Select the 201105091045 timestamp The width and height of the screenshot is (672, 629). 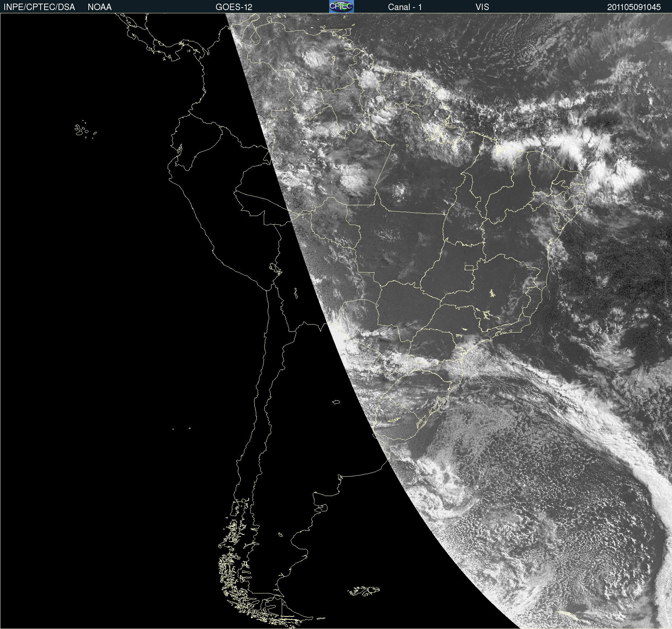pyautogui.click(x=634, y=7)
